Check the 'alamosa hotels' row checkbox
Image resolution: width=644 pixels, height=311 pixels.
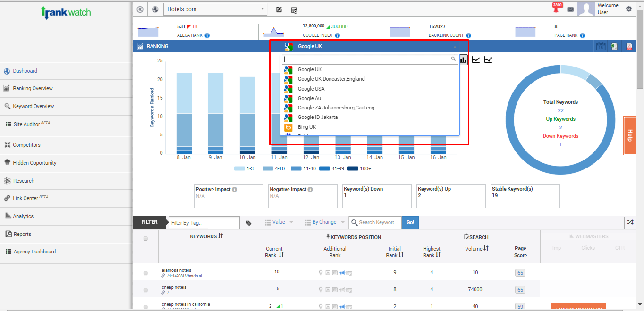[145, 273]
